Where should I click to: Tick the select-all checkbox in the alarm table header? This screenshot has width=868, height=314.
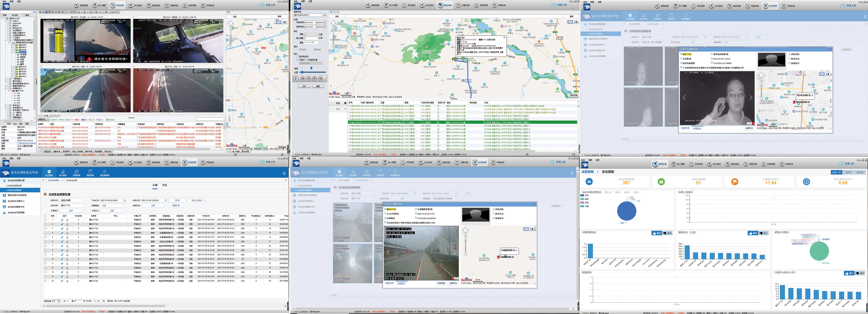click(45, 216)
